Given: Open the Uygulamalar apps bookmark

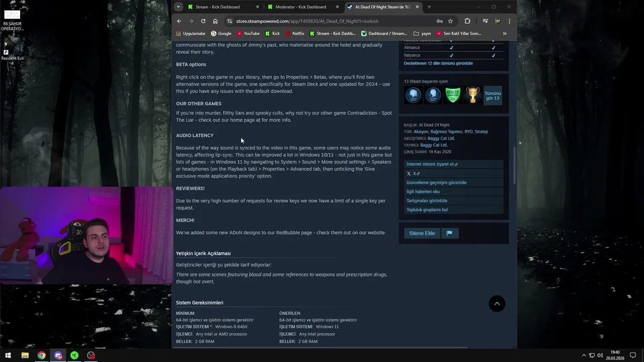Looking at the screenshot, I should [x=190, y=34].
